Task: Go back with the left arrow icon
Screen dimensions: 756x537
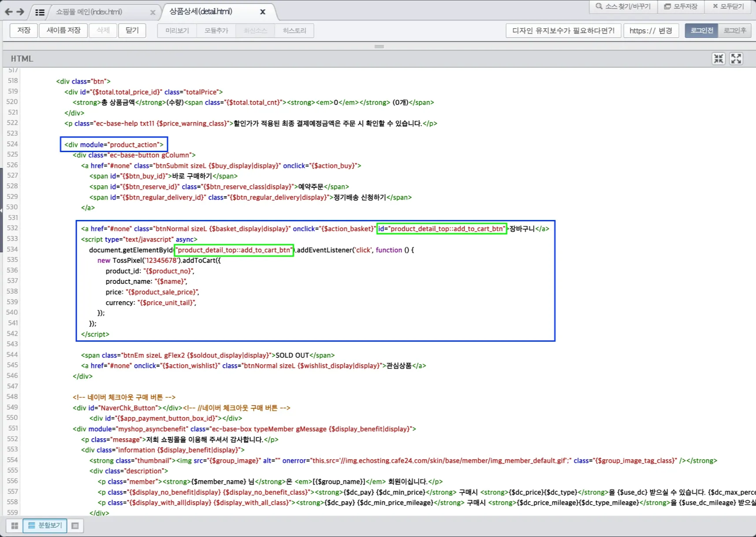Action: click(x=8, y=12)
